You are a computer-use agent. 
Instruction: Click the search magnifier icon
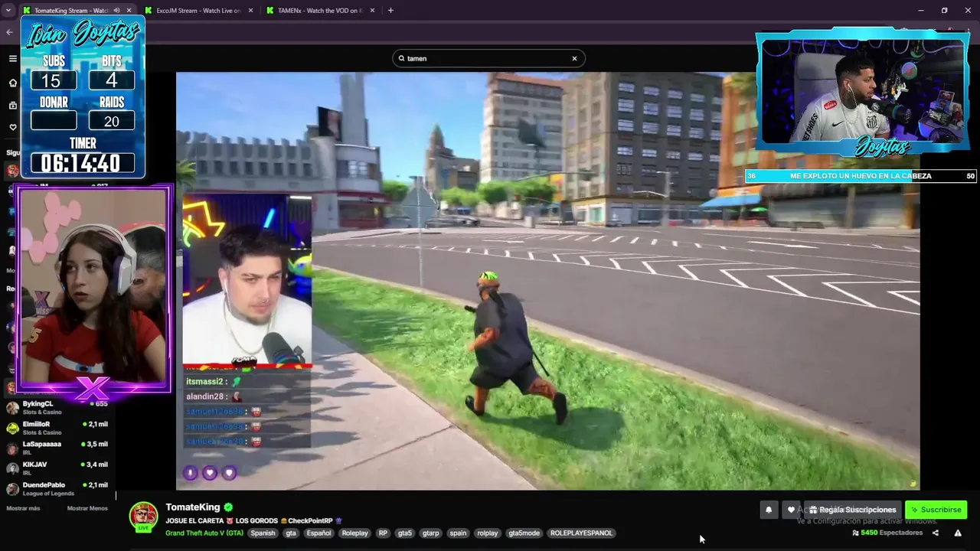coord(401,58)
